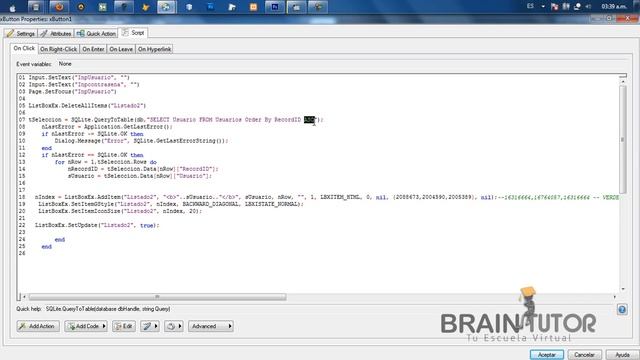Click the editor's horizontal scroll right arrow
This screenshot has height=360, width=640.
614,297
